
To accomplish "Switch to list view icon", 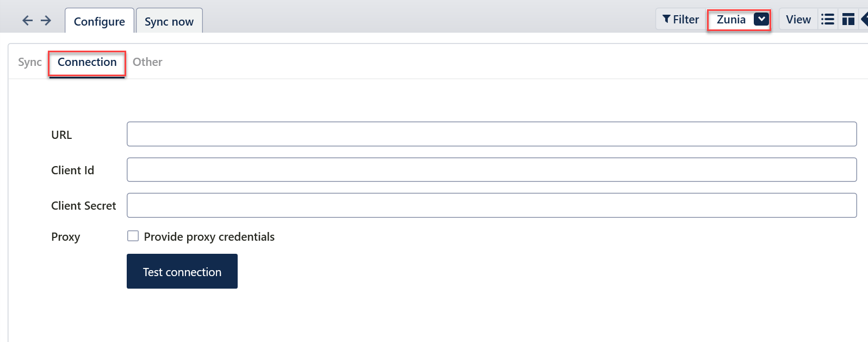I will (x=827, y=20).
